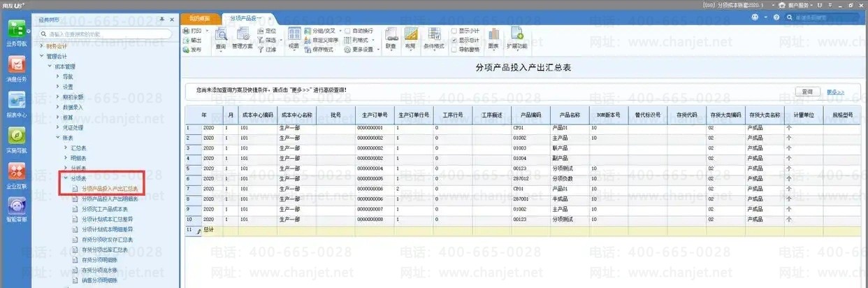
Task: Uncheck the 显示总计 checkbox
Action: coord(455,40)
